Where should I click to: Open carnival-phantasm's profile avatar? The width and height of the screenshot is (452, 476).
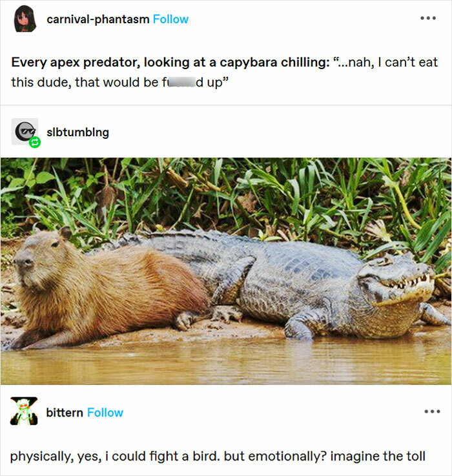[x=25, y=19]
